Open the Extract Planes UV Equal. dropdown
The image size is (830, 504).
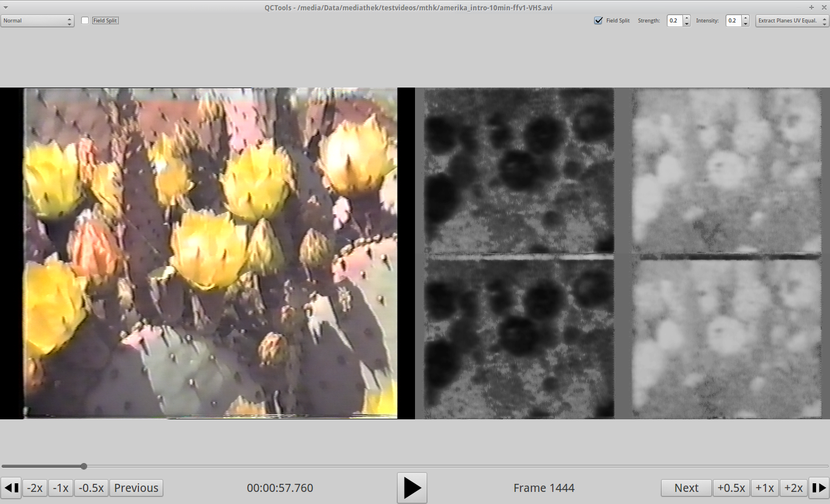791,21
